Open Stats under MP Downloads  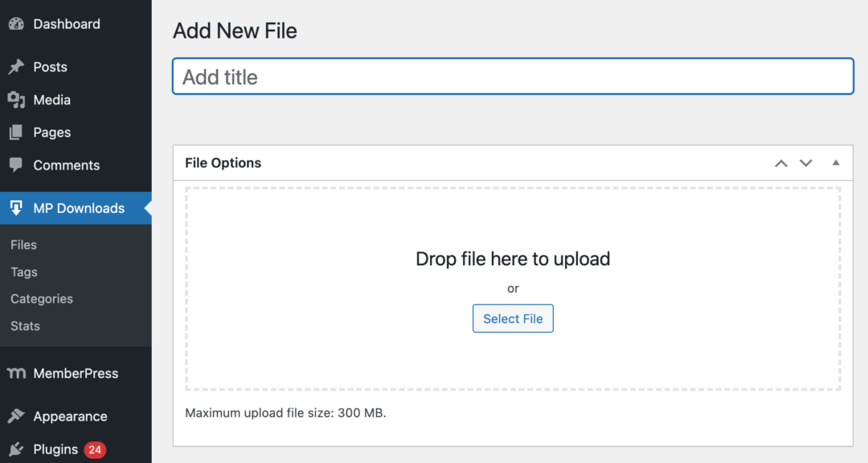[26, 326]
